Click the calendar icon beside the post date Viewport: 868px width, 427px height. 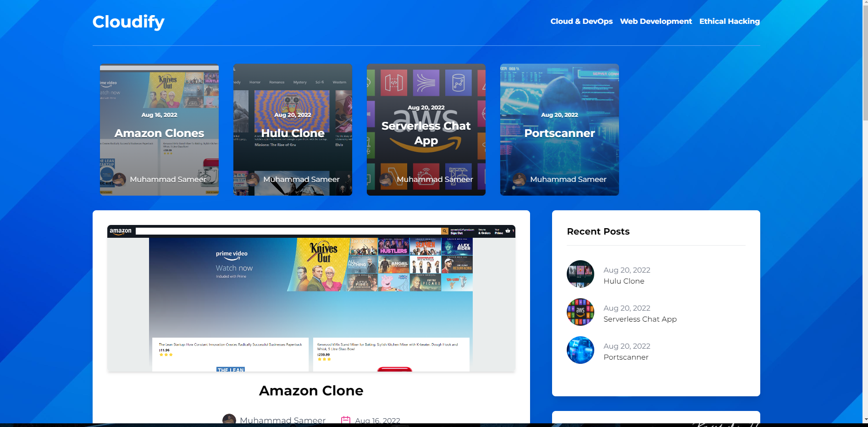pyautogui.click(x=346, y=420)
